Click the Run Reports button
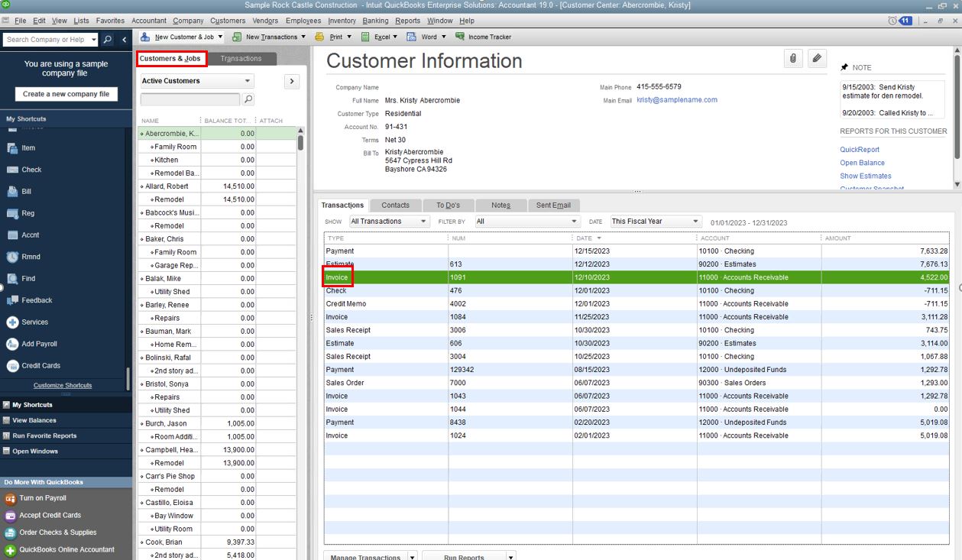962x560 pixels. (469, 556)
